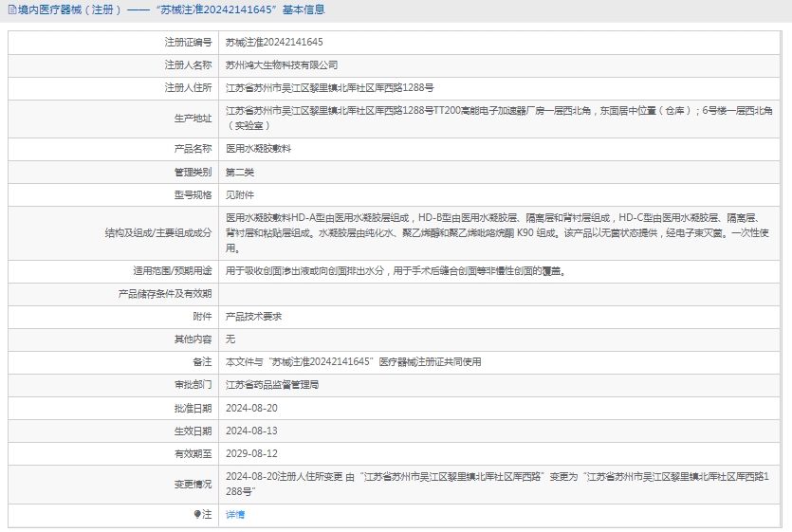Click the bullet icon beside 注 label
The height and width of the screenshot is (532, 792).
point(197,514)
